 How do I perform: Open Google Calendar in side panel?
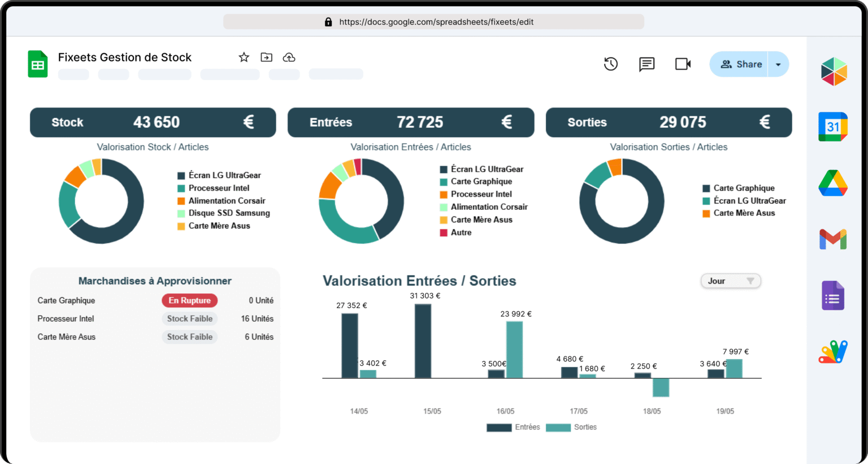pyautogui.click(x=833, y=127)
